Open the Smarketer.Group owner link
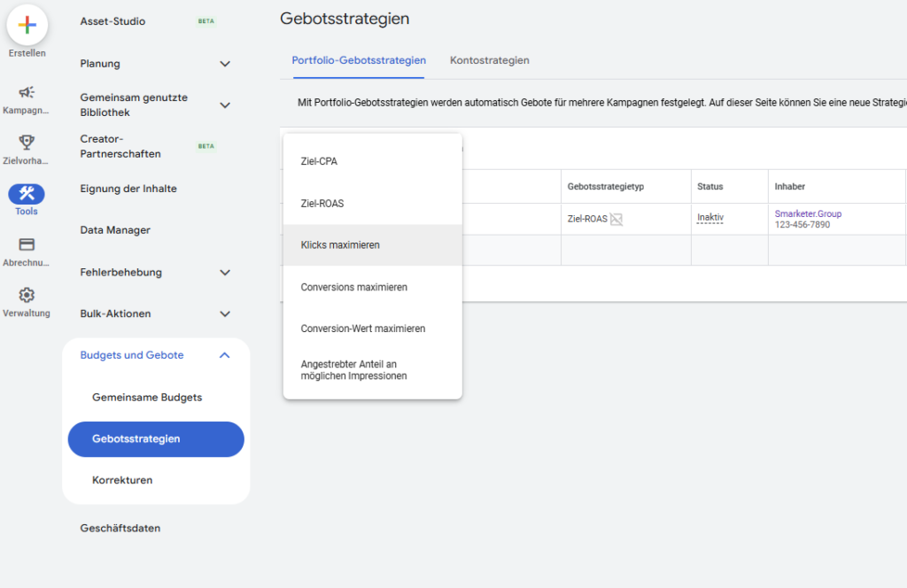Image resolution: width=907 pixels, height=588 pixels. coord(808,213)
